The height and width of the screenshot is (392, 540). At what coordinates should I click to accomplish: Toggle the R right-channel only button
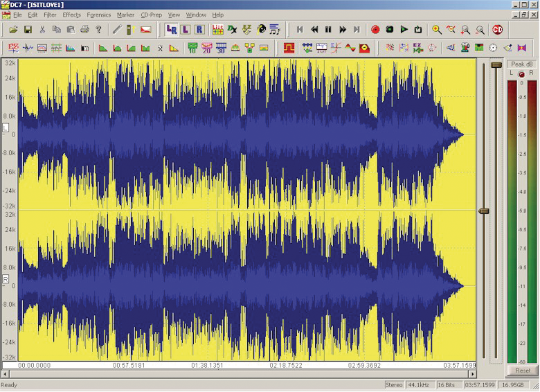point(199,30)
